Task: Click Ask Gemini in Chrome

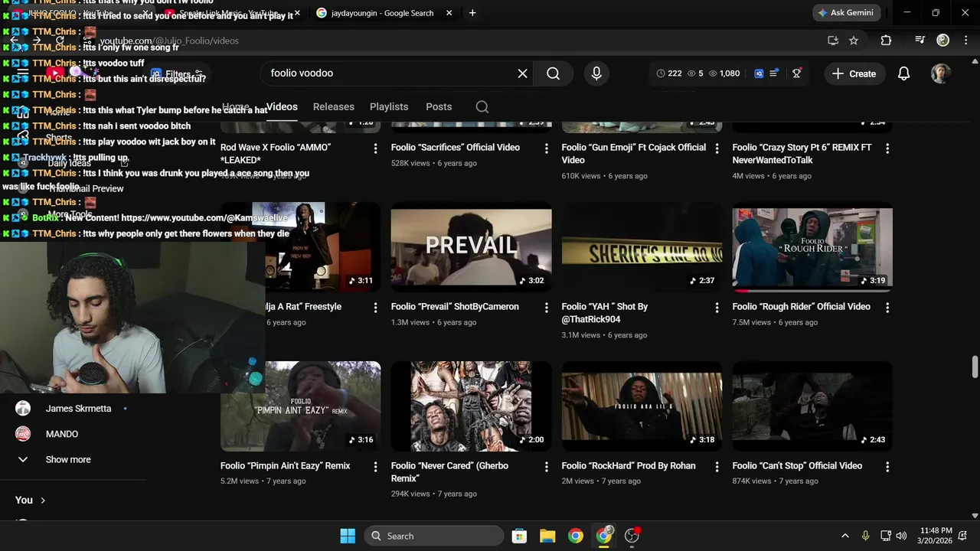Action: pyautogui.click(x=846, y=13)
